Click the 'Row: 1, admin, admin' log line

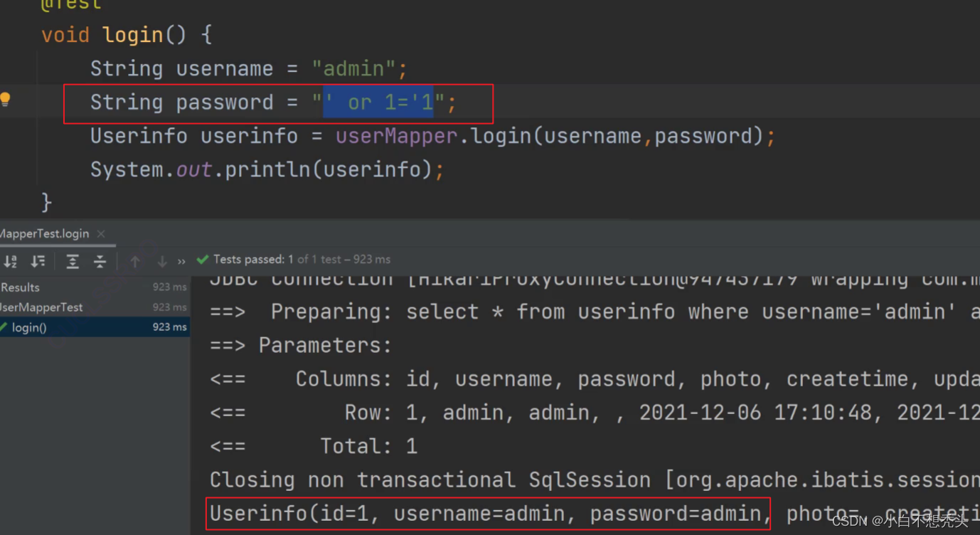coord(595,412)
